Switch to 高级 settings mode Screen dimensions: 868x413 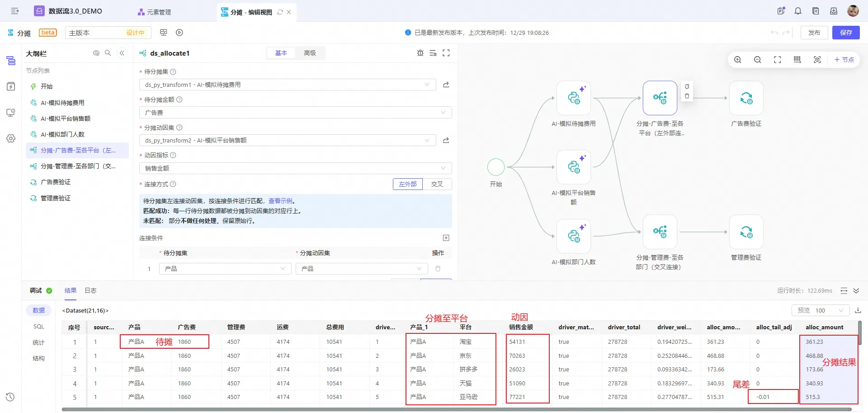(310, 53)
